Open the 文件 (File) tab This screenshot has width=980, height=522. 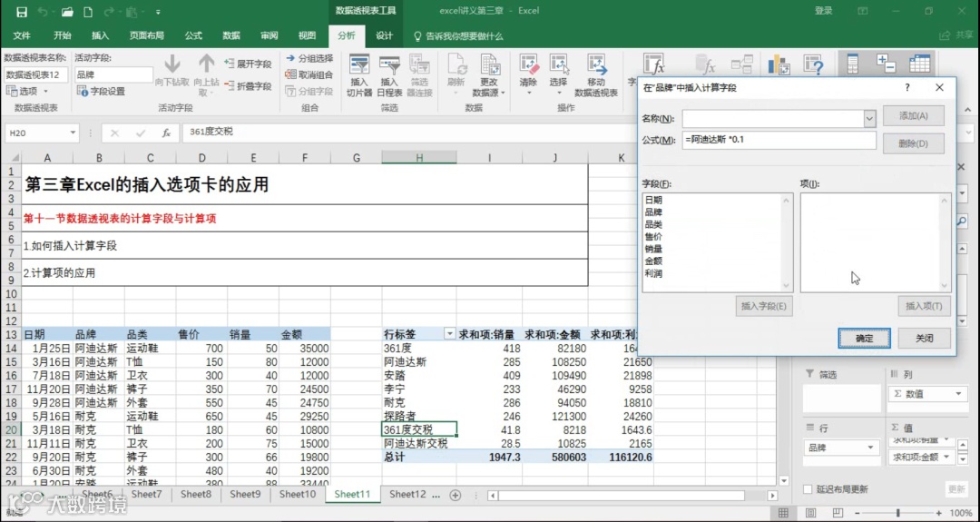(22, 35)
